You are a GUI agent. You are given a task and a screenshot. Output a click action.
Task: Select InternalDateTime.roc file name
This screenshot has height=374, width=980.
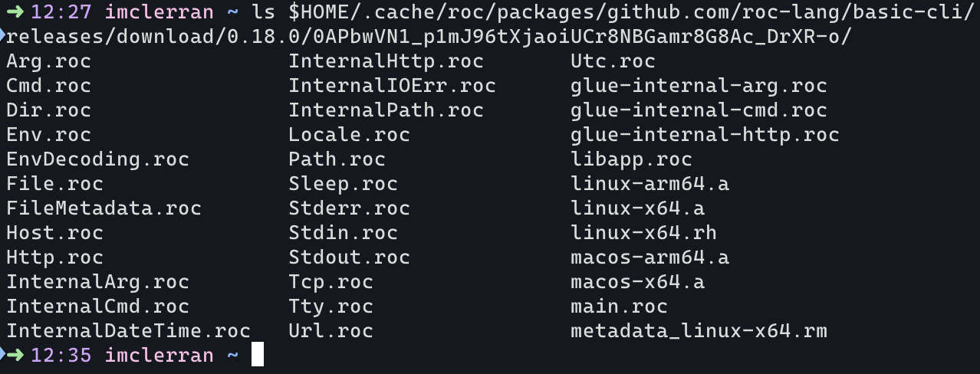128,331
